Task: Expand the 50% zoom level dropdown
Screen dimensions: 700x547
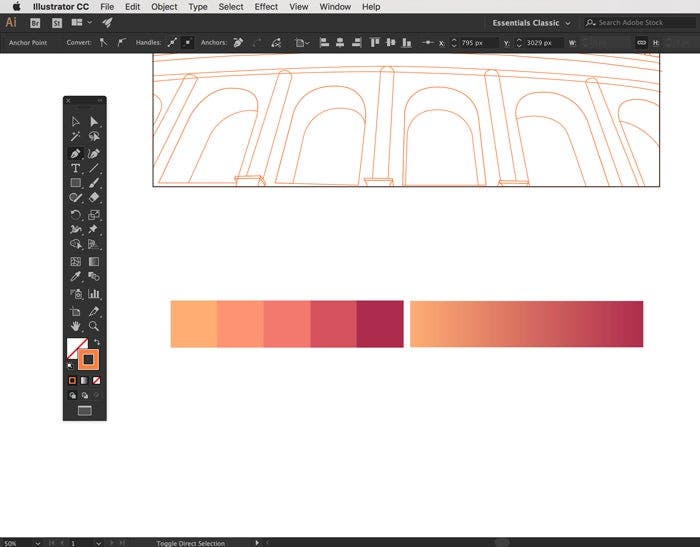Action: (38, 543)
